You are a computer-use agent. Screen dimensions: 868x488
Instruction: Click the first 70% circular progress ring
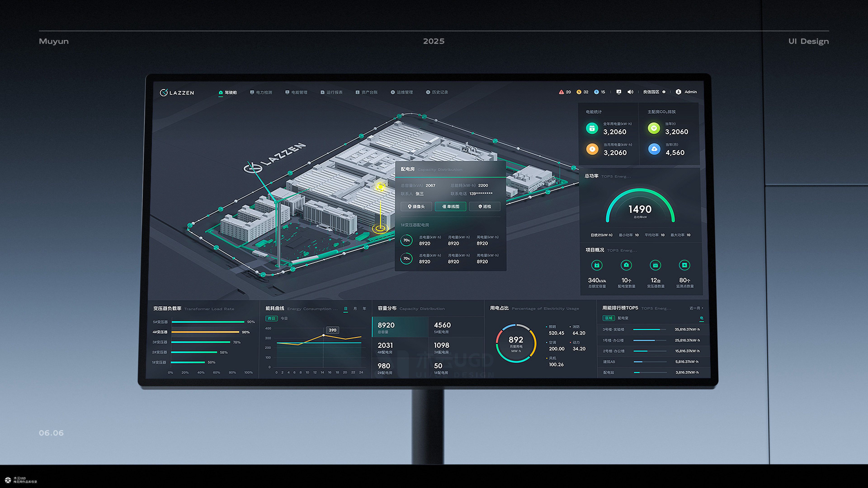click(407, 240)
